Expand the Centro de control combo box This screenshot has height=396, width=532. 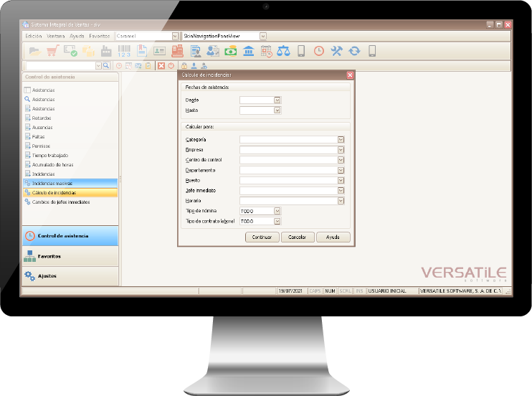tap(341, 160)
